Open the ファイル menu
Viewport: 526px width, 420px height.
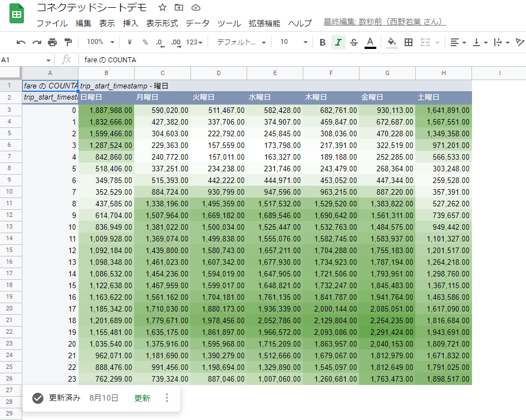52,23
